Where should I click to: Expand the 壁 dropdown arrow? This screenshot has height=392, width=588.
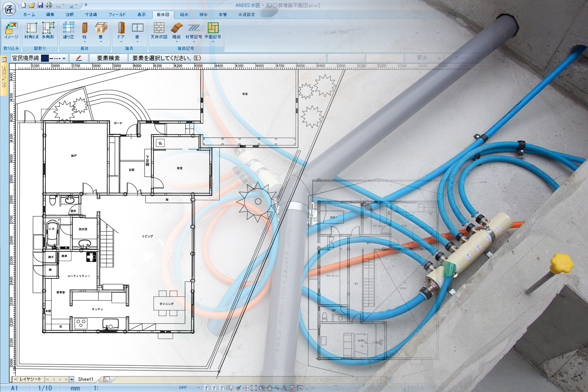pos(101,41)
